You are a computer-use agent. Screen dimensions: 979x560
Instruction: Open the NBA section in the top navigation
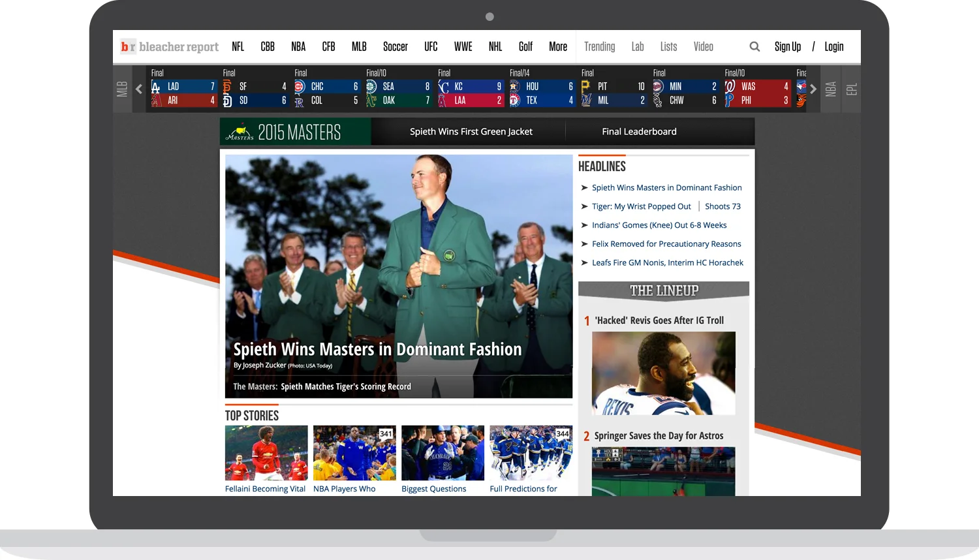(x=298, y=46)
